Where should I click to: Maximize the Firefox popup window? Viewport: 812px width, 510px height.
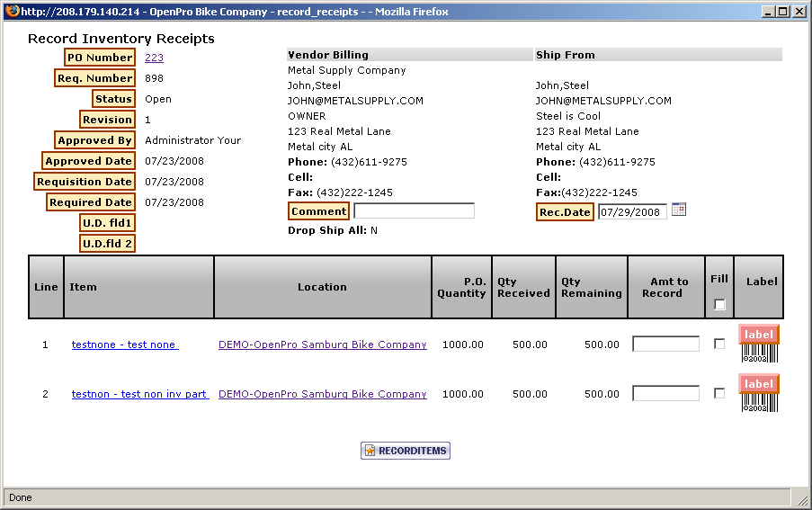(783, 12)
